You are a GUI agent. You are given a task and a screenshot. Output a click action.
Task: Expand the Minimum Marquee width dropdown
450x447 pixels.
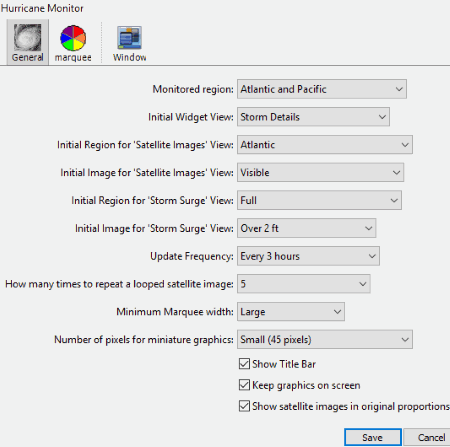click(x=291, y=312)
